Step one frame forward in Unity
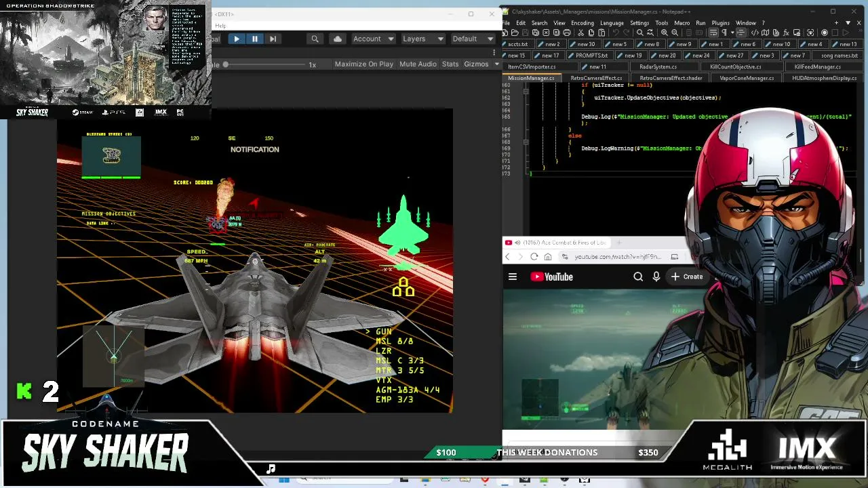The width and height of the screenshot is (868, 488). (273, 39)
